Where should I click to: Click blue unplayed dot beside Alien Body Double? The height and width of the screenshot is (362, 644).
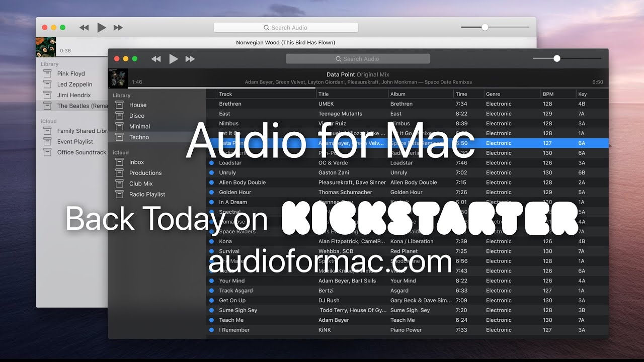[211, 183]
